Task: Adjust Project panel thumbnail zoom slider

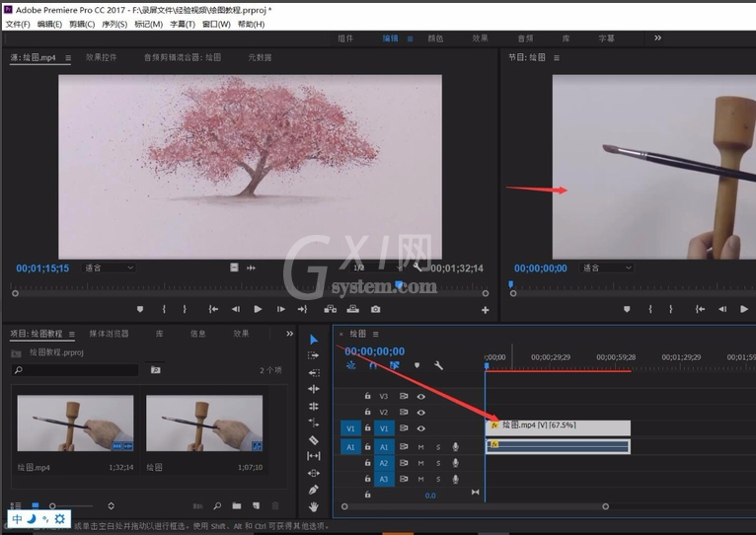Action: coord(71,506)
